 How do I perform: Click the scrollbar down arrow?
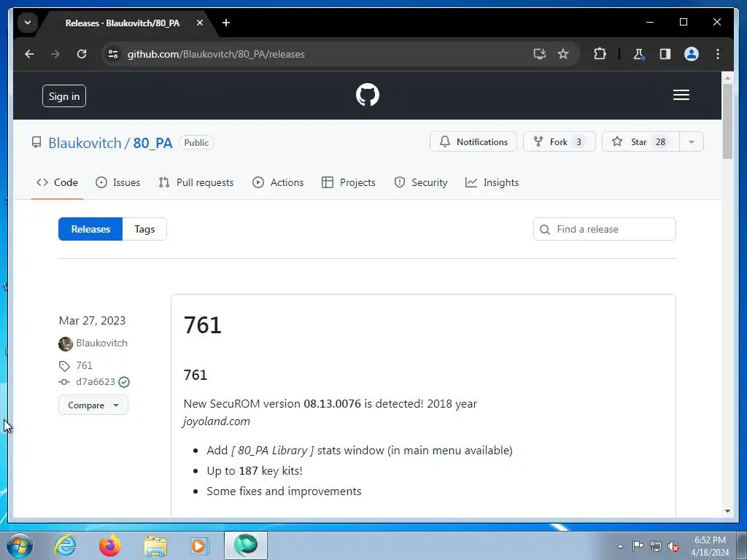pos(727,511)
